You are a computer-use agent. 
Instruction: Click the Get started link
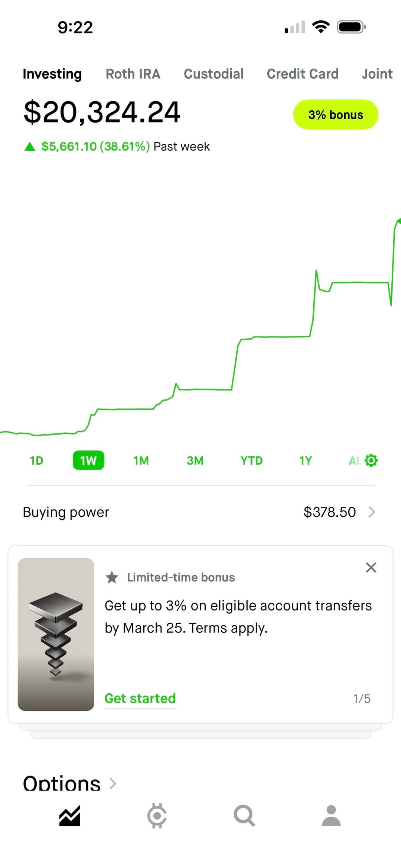point(140,698)
